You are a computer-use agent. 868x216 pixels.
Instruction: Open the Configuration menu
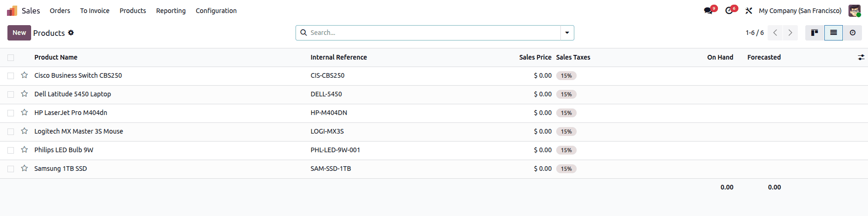pyautogui.click(x=216, y=11)
